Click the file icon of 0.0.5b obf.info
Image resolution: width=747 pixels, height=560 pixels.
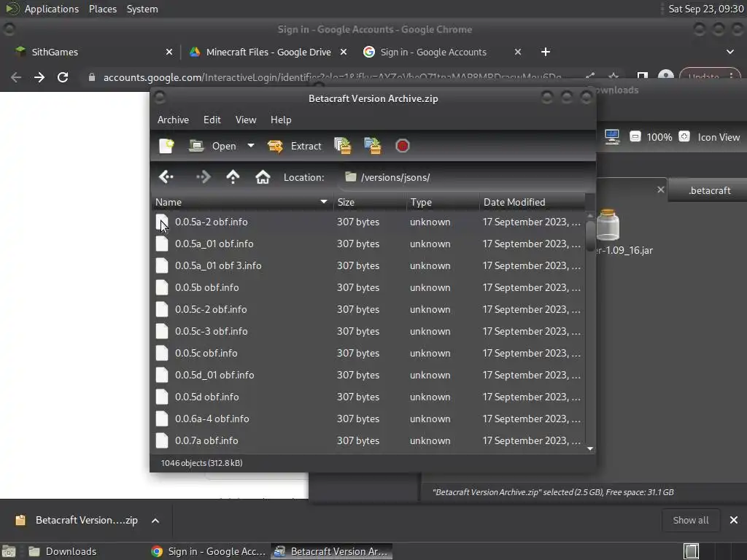pyautogui.click(x=162, y=287)
